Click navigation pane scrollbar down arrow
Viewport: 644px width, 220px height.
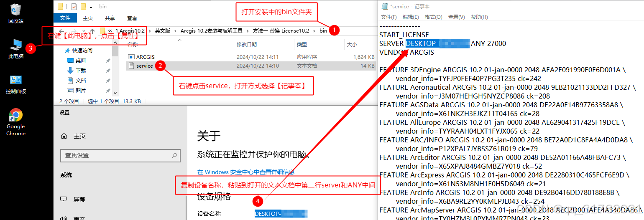[115, 93]
